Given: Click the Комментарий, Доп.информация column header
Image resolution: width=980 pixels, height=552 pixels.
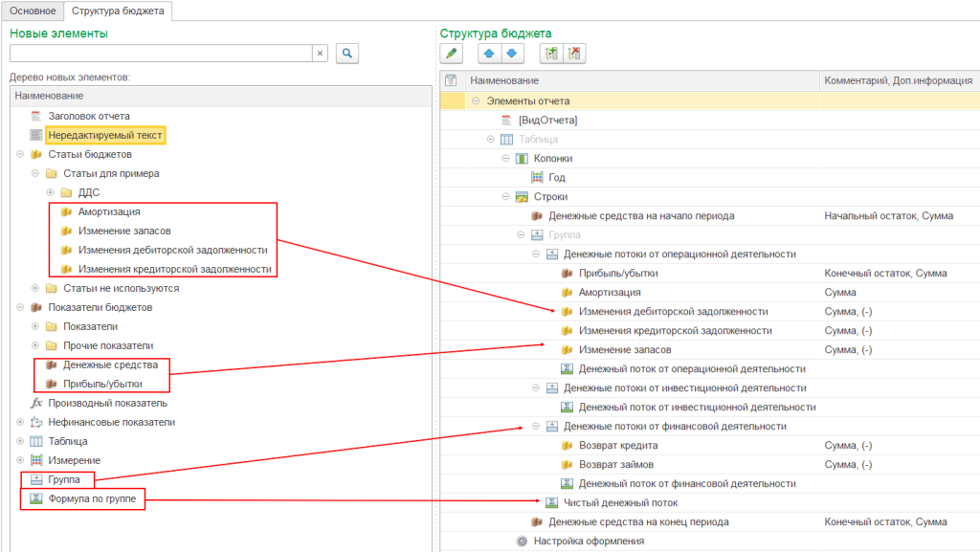Looking at the screenshot, I should click(x=900, y=80).
